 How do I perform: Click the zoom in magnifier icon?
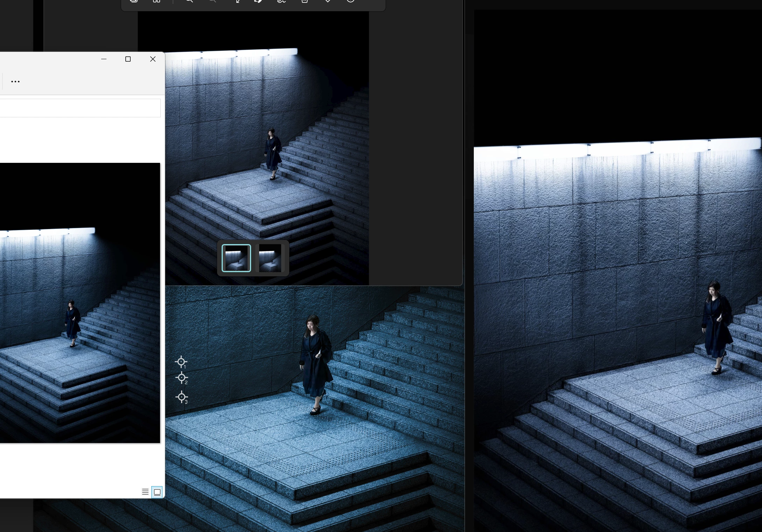click(189, 1)
